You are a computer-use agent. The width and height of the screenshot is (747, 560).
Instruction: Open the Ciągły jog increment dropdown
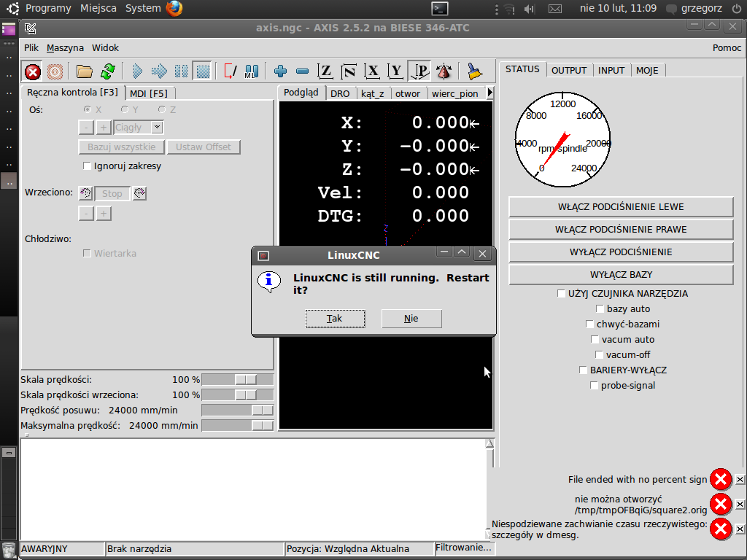pyautogui.click(x=157, y=128)
